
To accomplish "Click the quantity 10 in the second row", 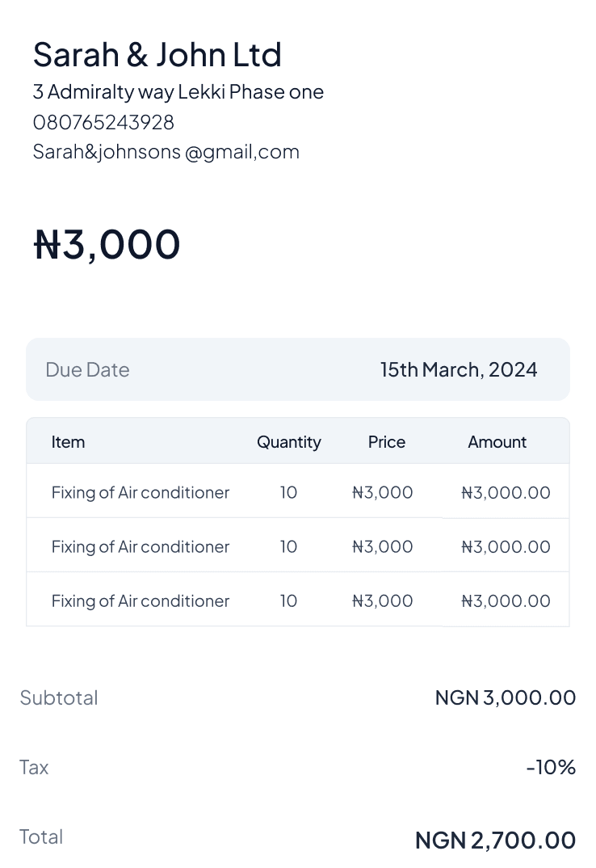I will (288, 546).
